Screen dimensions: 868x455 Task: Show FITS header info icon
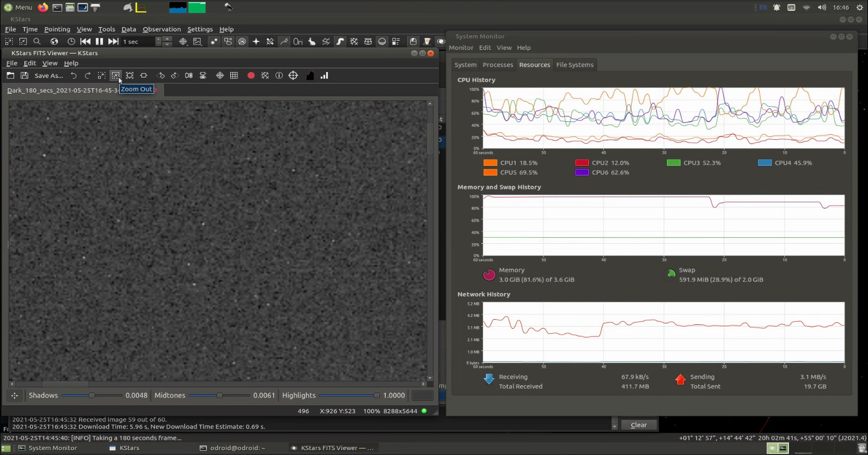pyautogui.click(x=279, y=76)
